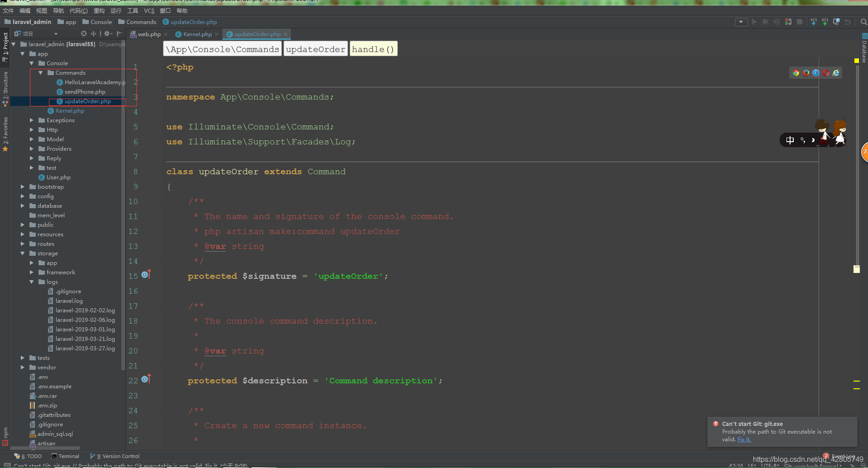Collapse the Commands folder
868x468 pixels.
(41, 72)
